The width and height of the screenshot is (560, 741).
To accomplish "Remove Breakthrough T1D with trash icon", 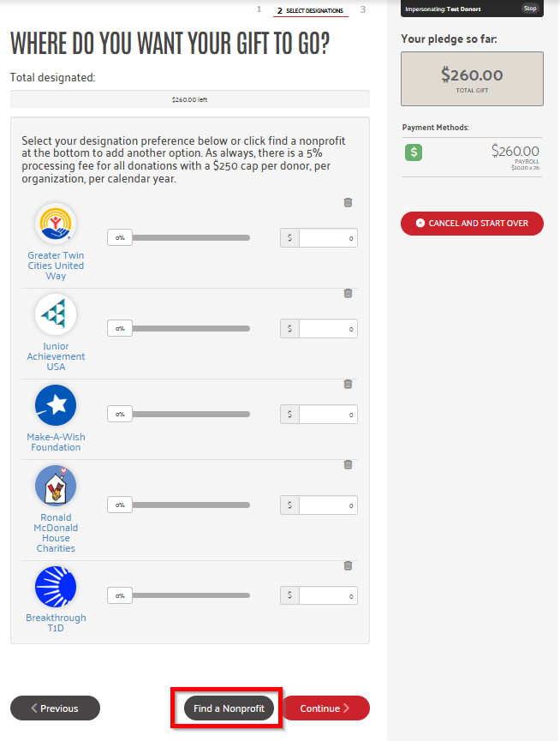I will pos(348,565).
